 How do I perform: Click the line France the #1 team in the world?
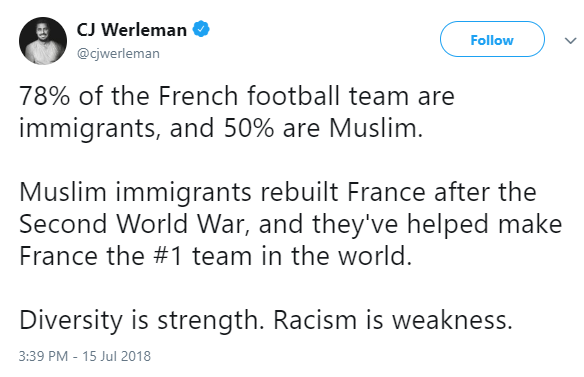click(x=215, y=256)
